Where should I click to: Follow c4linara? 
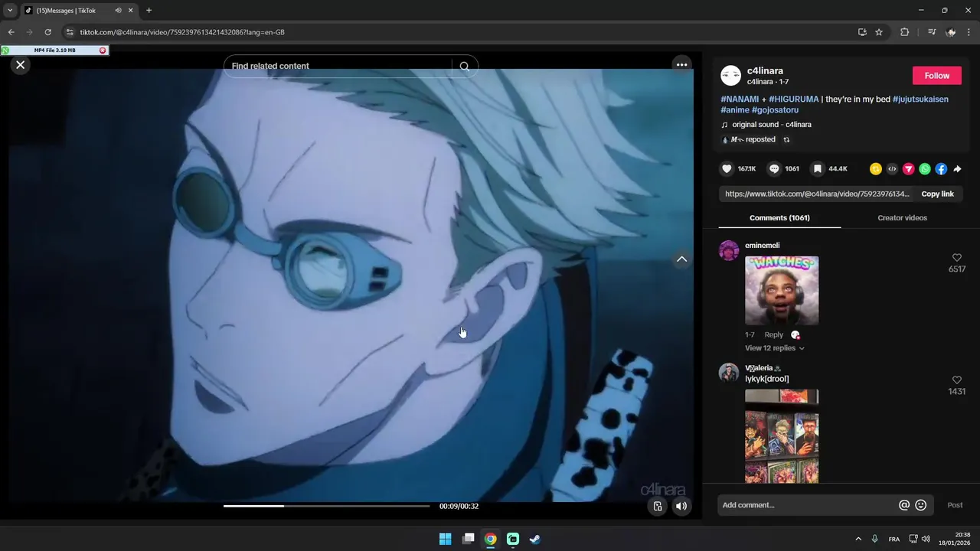click(936, 76)
